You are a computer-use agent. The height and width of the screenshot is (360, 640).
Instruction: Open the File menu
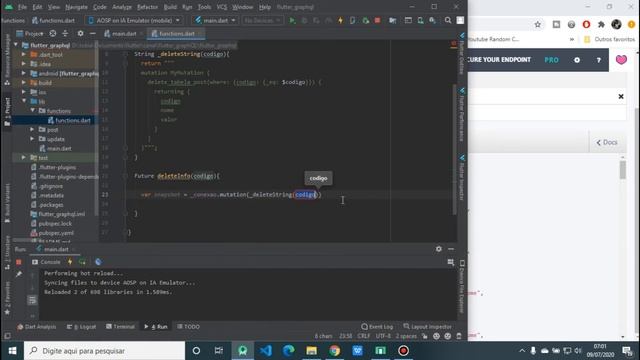point(22,7)
